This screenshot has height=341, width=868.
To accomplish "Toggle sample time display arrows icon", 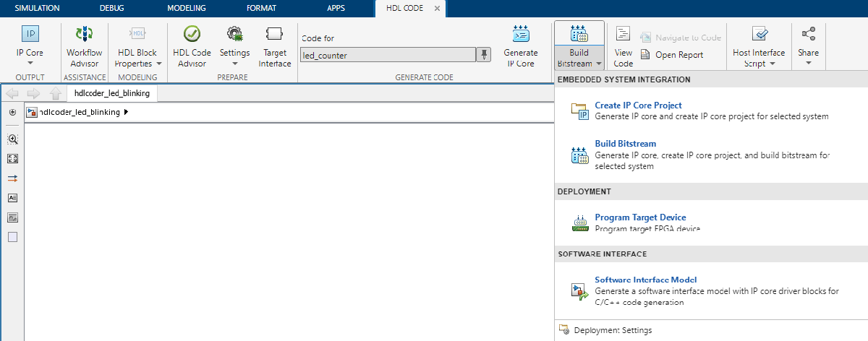I will (12, 178).
